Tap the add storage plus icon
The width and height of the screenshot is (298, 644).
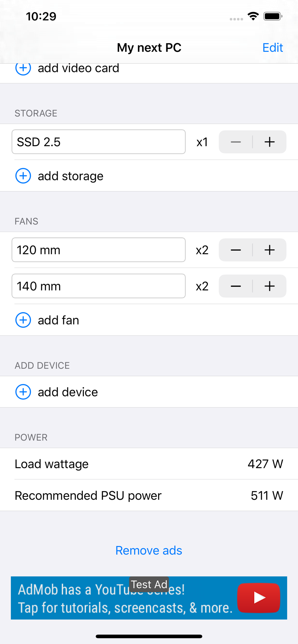[x=23, y=176]
